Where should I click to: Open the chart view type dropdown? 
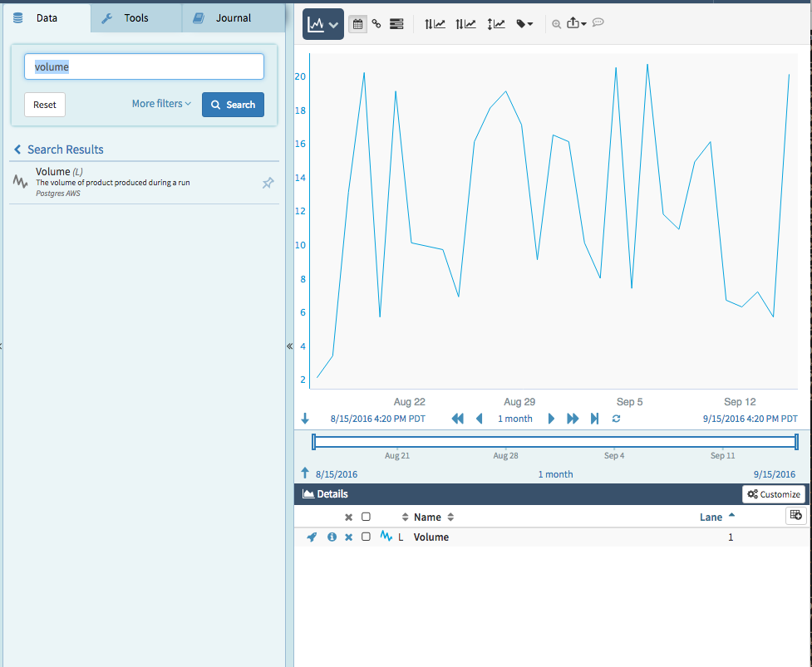[x=322, y=25]
